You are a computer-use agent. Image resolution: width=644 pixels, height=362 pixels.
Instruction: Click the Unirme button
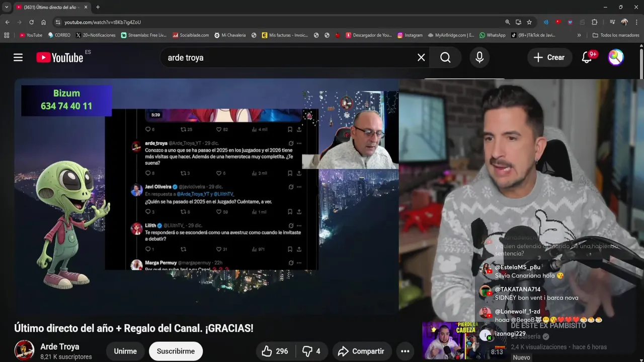pyautogui.click(x=125, y=351)
